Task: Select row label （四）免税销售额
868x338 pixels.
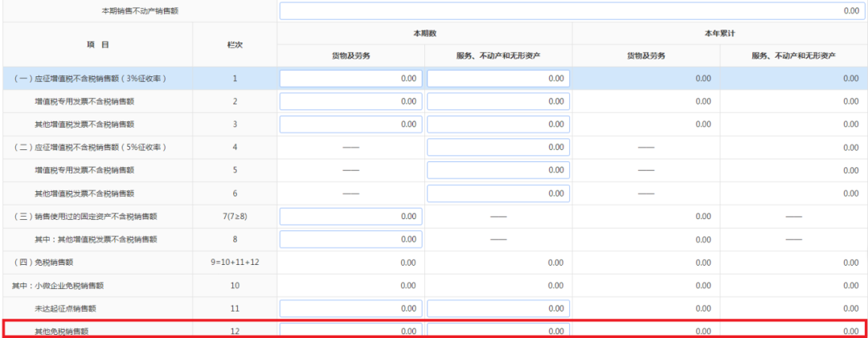Action: pyautogui.click(x=43, y=263)
